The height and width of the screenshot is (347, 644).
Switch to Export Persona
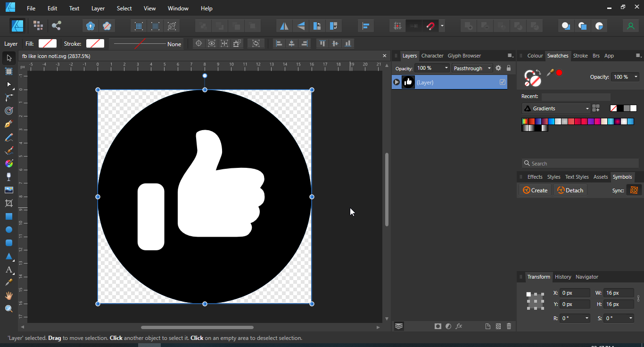coord(57,26)
